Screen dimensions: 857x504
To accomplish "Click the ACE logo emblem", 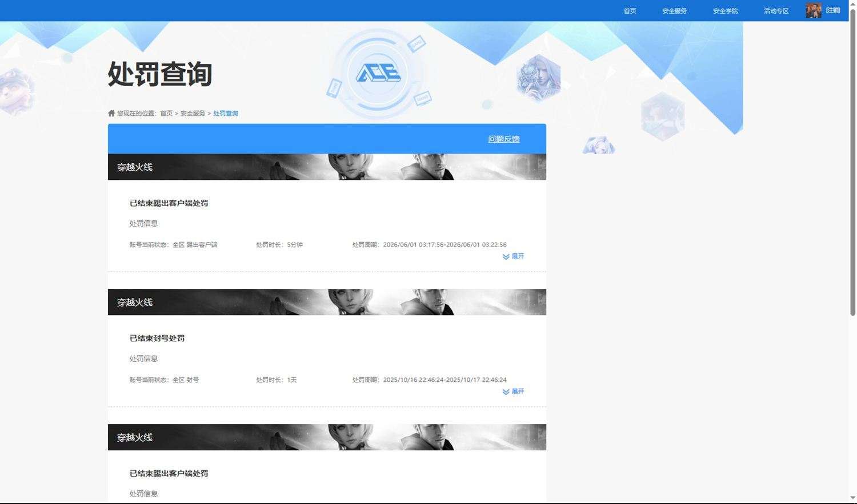I will (378, 74).
